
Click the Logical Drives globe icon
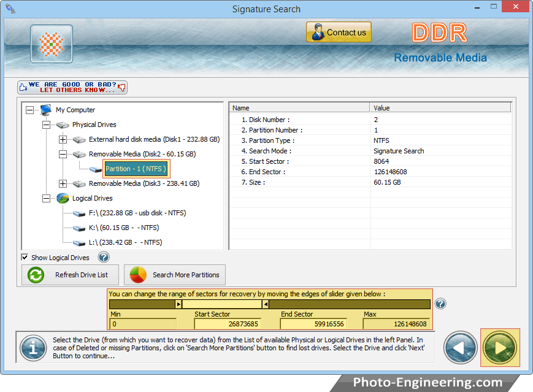(x=63, y=198)
